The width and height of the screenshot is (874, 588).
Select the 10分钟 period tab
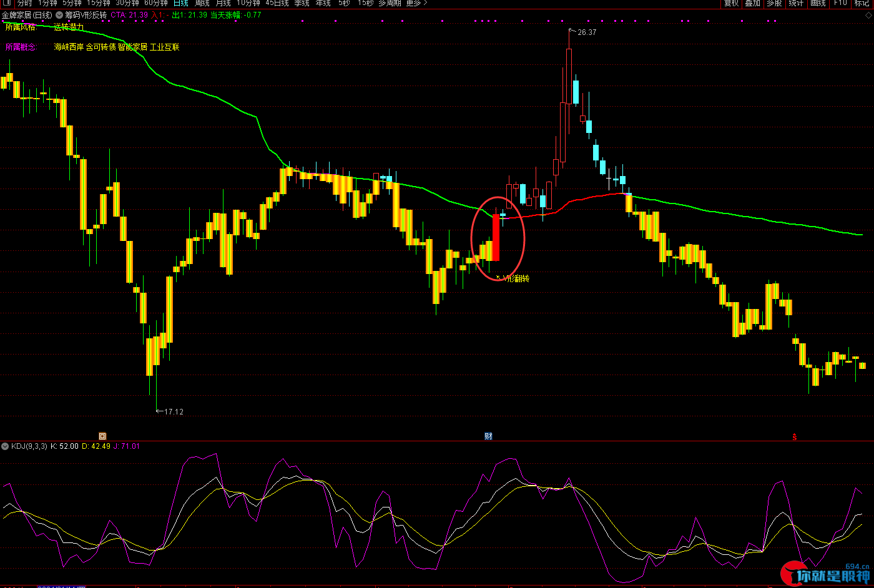(248, 3)
